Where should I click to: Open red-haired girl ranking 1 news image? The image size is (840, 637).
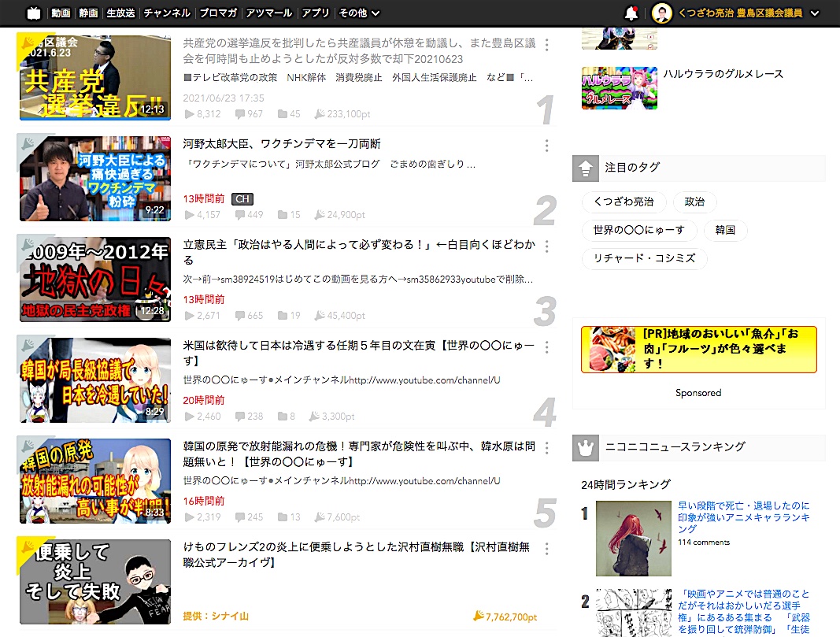coord(633,539)
